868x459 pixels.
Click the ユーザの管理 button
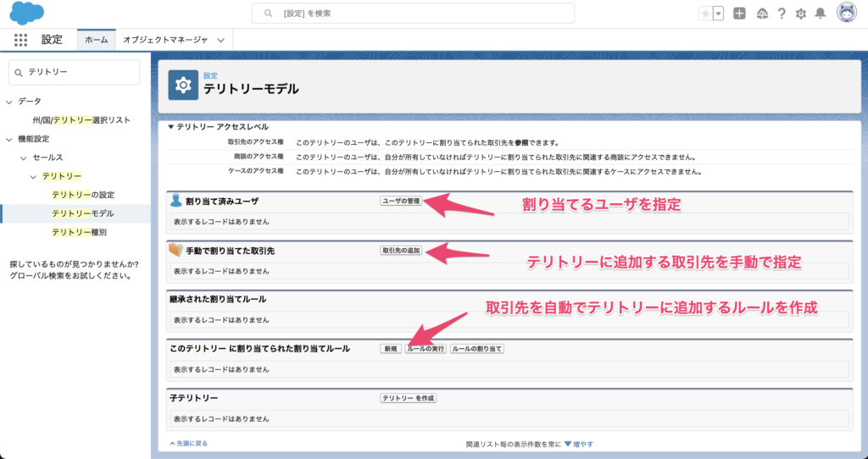tap(401, 202)
